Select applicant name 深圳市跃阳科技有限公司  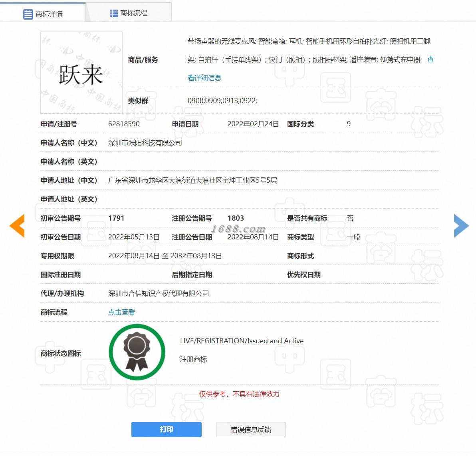145,143
